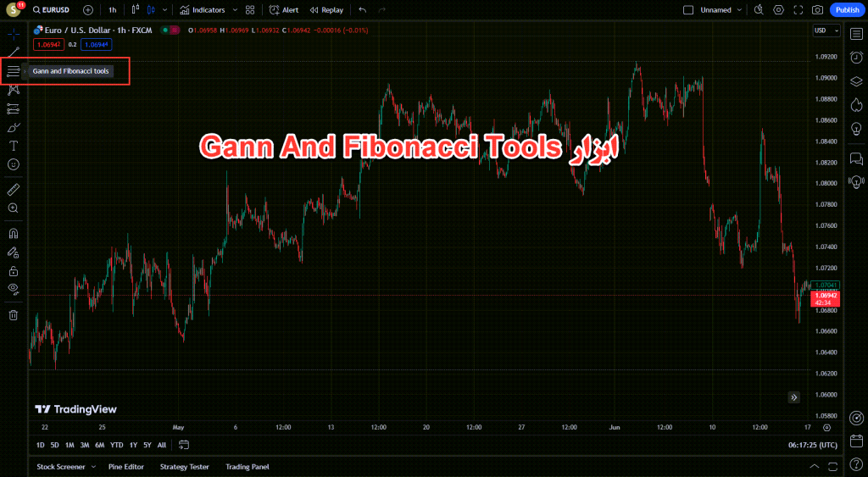Pick the Measure ruler tool
Viewport: 868px width, 477px height.
(14, 189)
